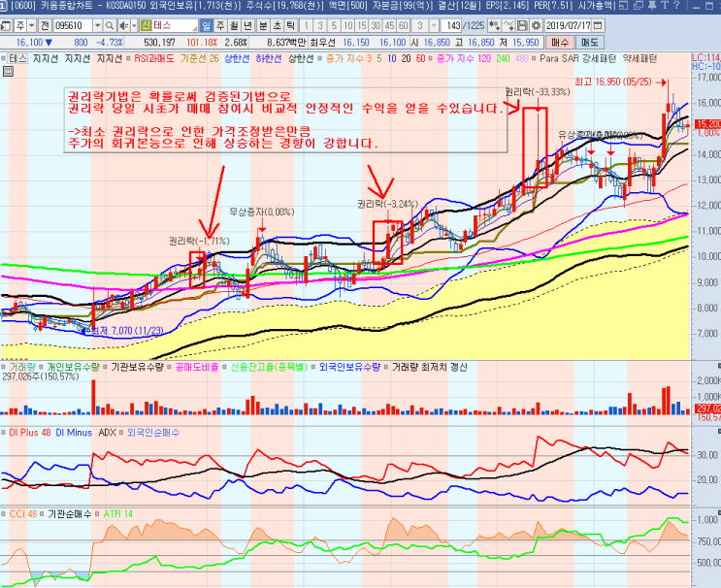
Task: Click the CCI 48 legend label
Action: [23, 514]
